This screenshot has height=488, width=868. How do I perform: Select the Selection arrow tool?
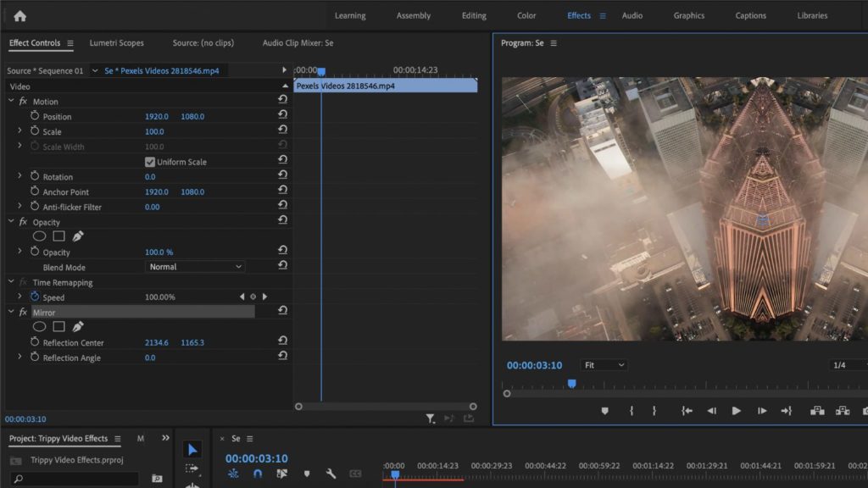click(192, 449)
